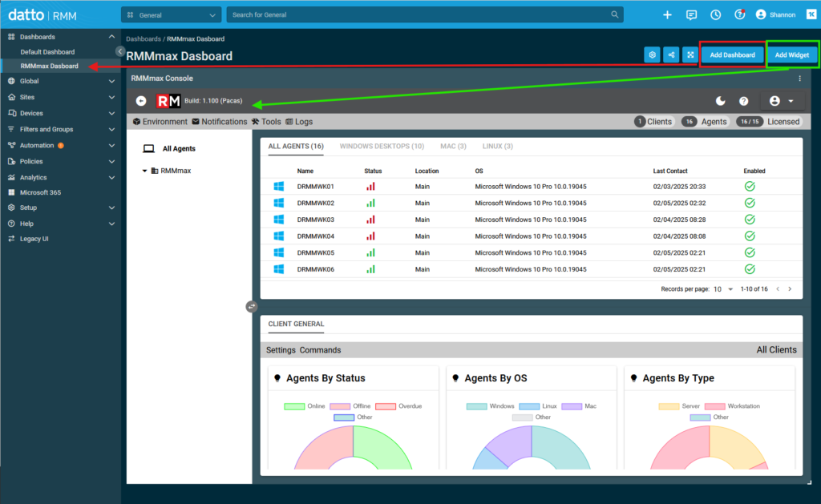Open the console overflow menu with three dots

(x=799, y=77)
